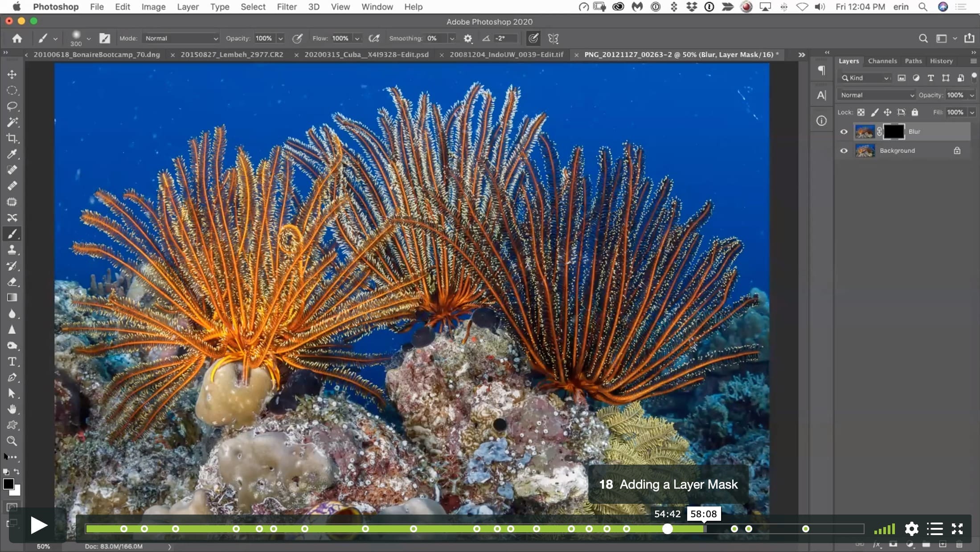Toggle Background layer visibility eye
This screenshot has height=552, width=980.
(844, 151)
